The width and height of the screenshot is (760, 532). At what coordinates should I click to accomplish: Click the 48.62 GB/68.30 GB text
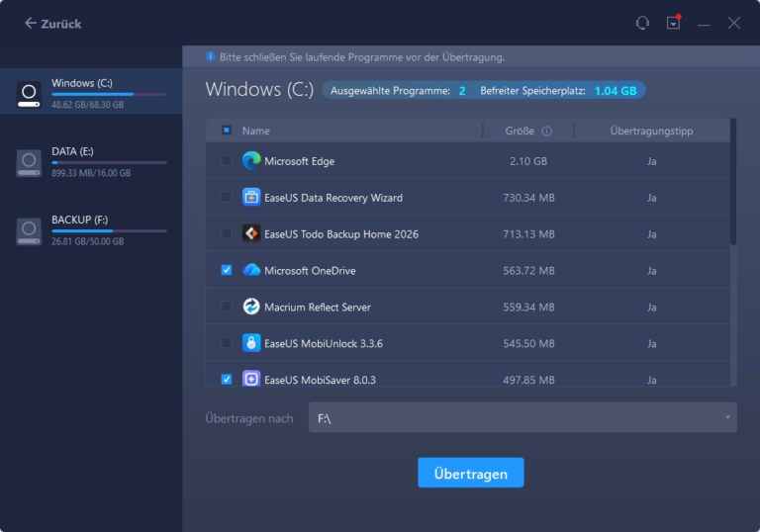[88, 105]
